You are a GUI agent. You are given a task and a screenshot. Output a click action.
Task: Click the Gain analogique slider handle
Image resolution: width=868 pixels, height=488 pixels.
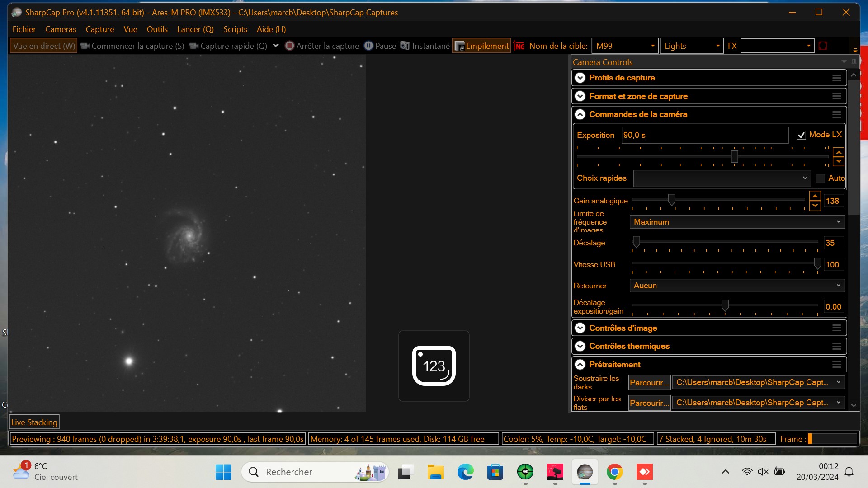pos(672,200)
